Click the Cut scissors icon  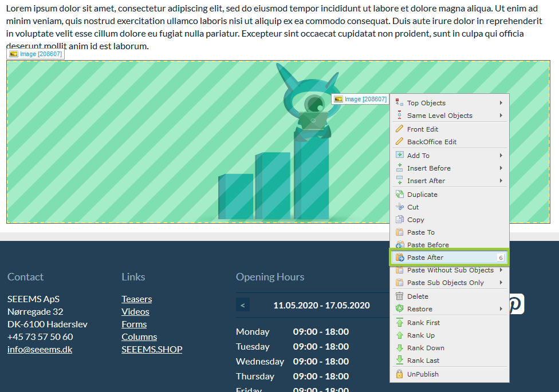399,207
